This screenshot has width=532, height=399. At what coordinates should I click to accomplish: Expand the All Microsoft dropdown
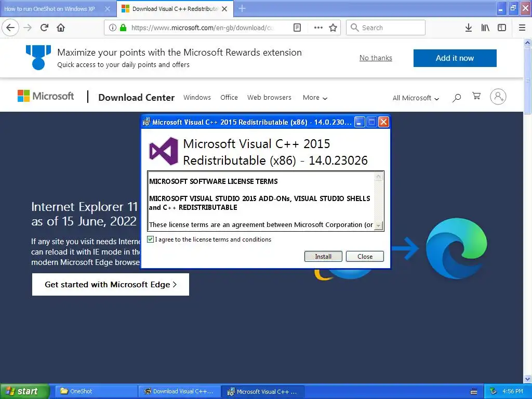(x=416, y=98)
